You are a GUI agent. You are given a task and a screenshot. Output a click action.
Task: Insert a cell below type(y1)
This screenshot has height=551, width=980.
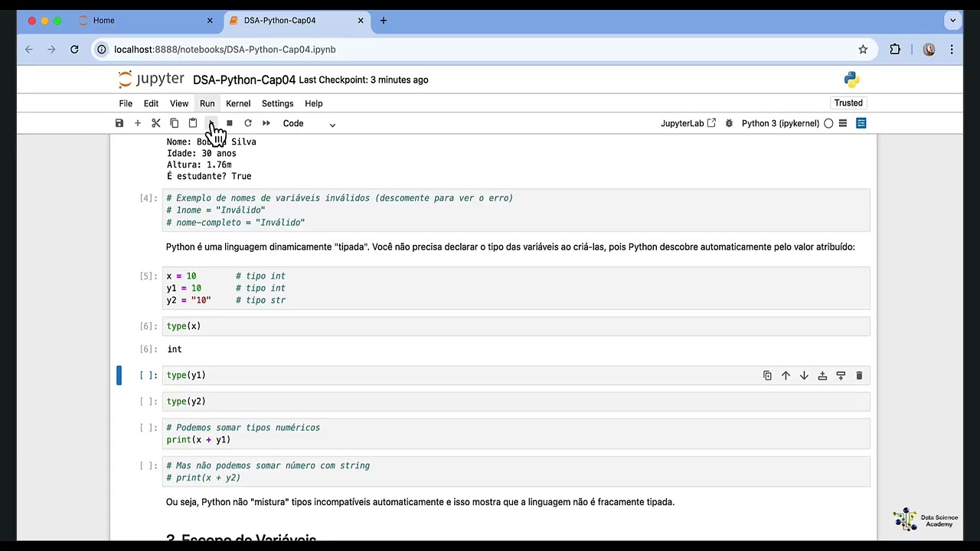[x=841, y=376]
